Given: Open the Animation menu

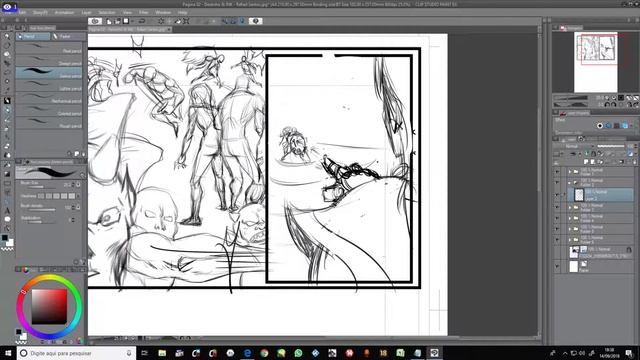Looking at the screenshot, I should point(64,13).
